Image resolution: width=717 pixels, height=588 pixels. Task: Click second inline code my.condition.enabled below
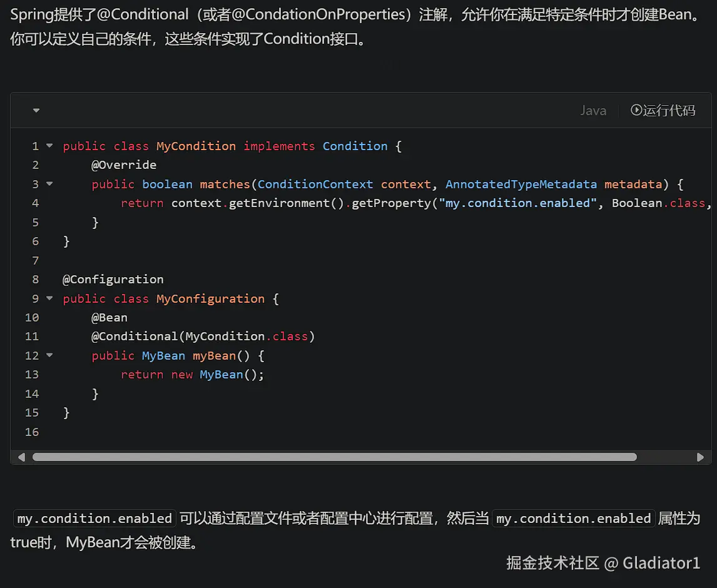[574, 519]
